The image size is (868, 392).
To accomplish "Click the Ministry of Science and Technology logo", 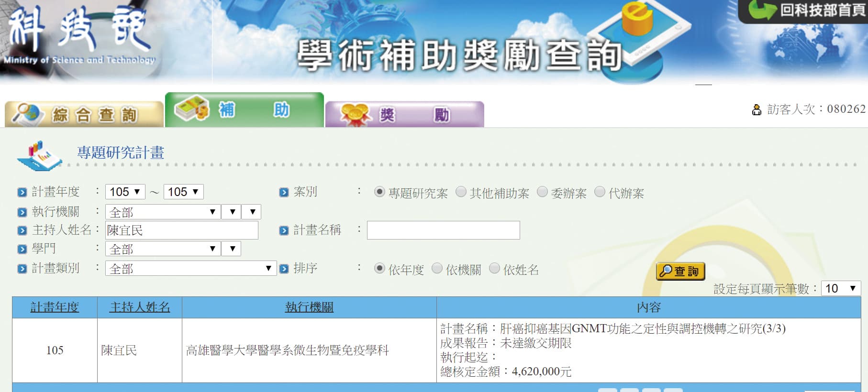I will click(x=80, y=36).
